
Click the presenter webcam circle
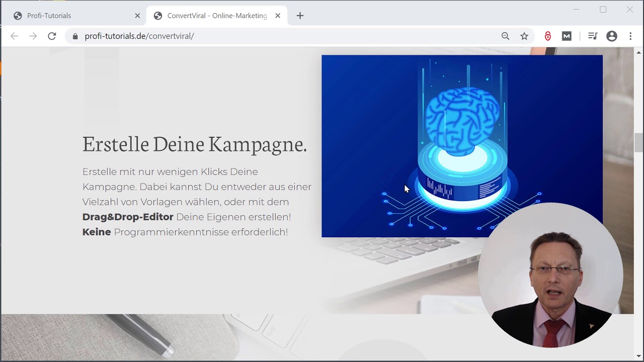click(x=551, y=275)
